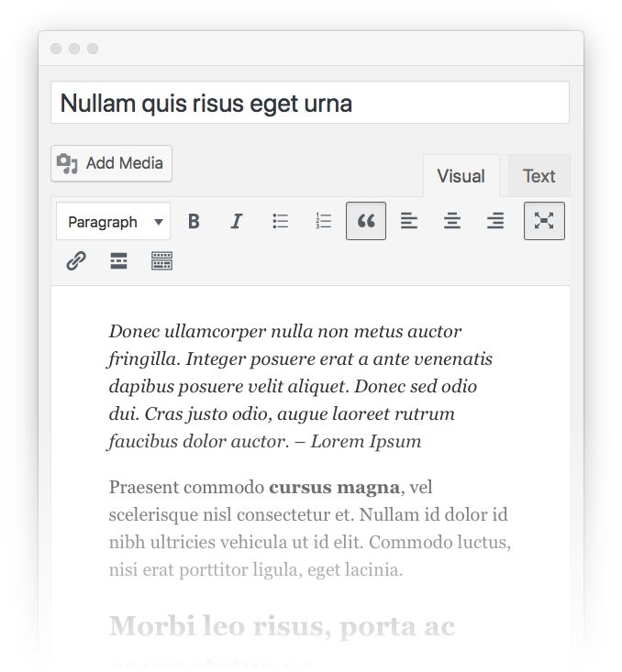Toggle the toolbar kitchen sink
The image size is (622, 672).
[161, 260]
